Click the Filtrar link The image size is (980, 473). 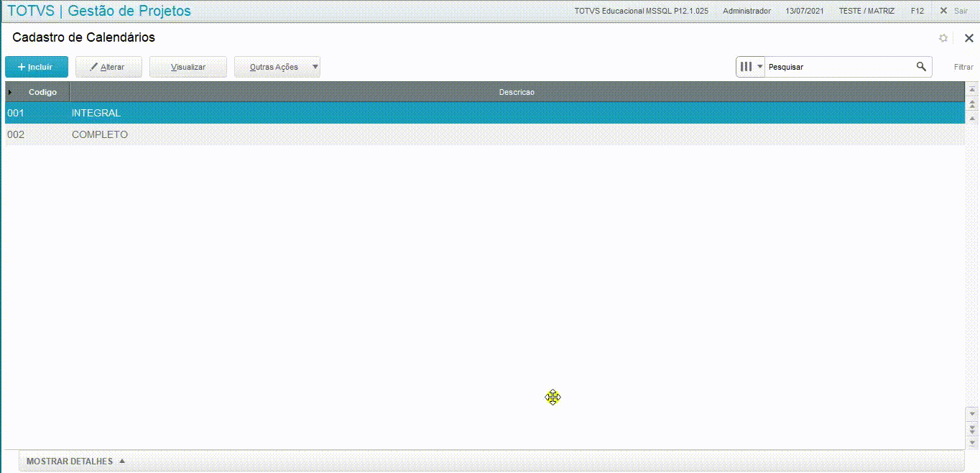pyautogui.click(x=963, y=67)
